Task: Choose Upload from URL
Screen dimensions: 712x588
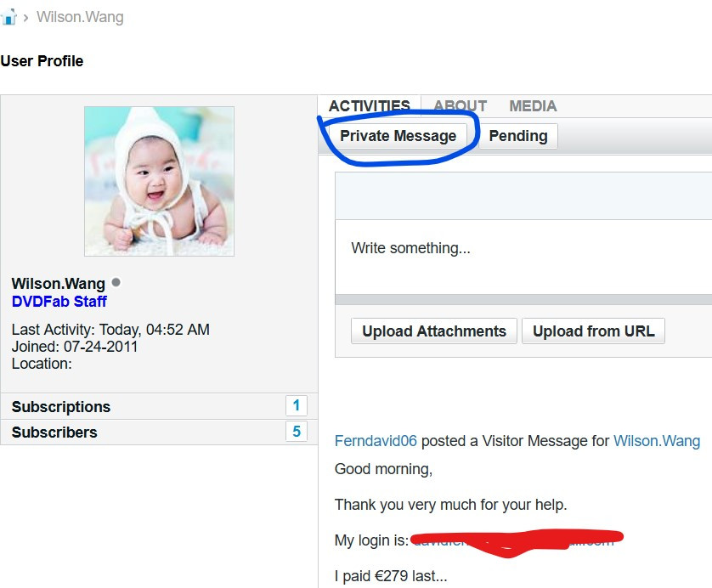Action: [593, 331]
